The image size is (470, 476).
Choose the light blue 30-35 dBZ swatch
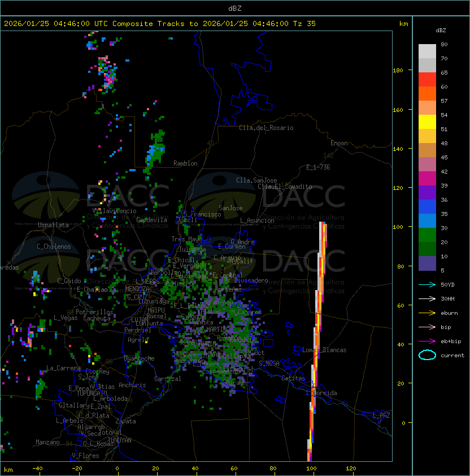click(427, 220)
